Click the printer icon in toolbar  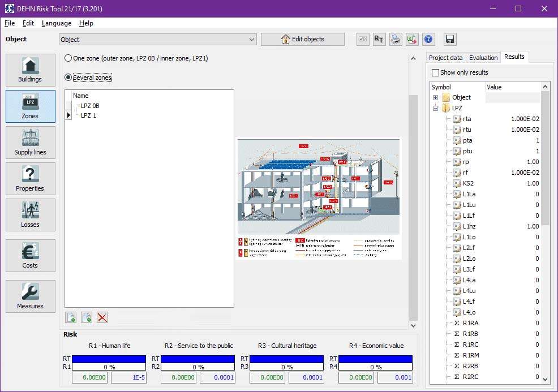point(396,39)
